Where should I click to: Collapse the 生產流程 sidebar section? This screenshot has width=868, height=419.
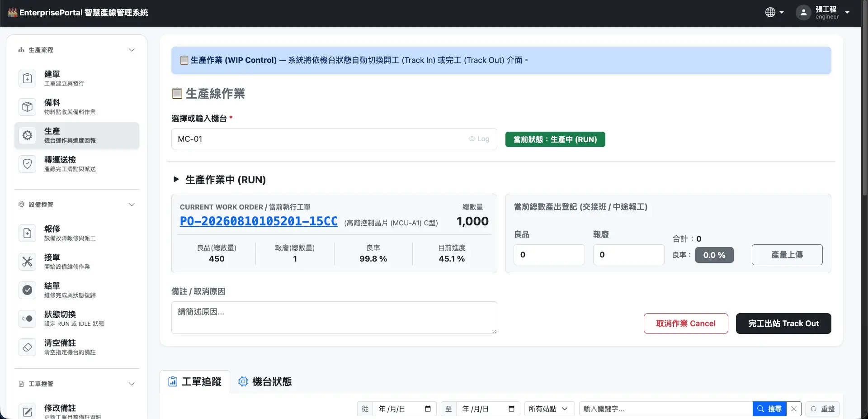pos(132,50)
